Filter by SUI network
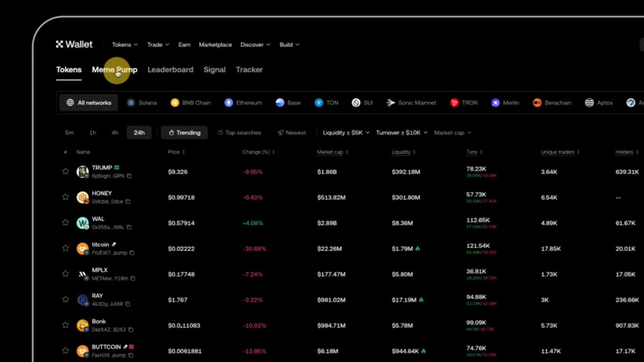 coord(362,102)
